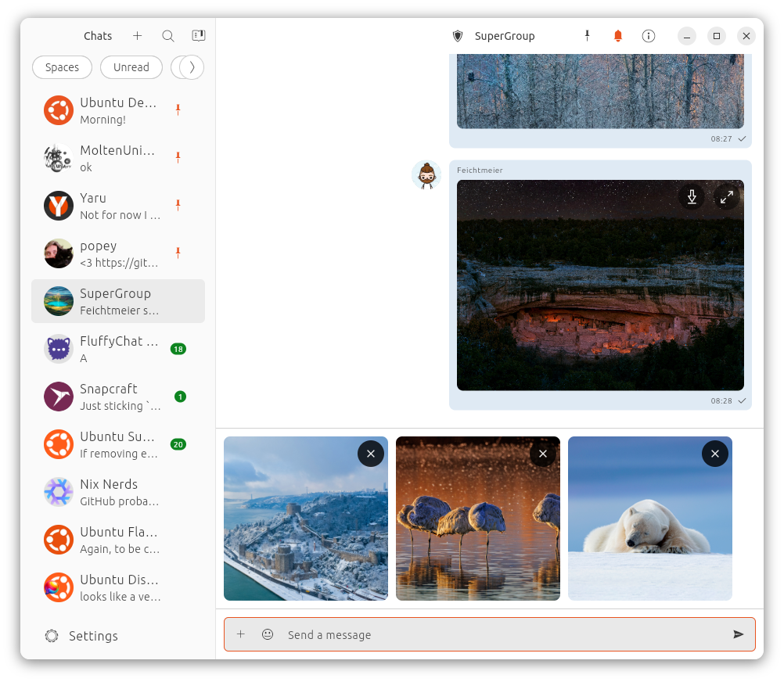This screenshot has width=784, height=682.
Task: Unpin the Yaru chat
Action: point(178,205)
